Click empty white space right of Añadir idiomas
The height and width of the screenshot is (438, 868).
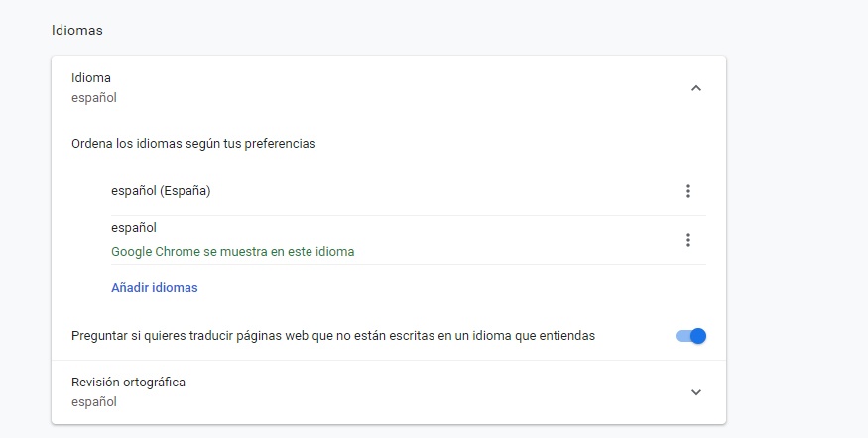pyautogui.click(x=446, y=288)
